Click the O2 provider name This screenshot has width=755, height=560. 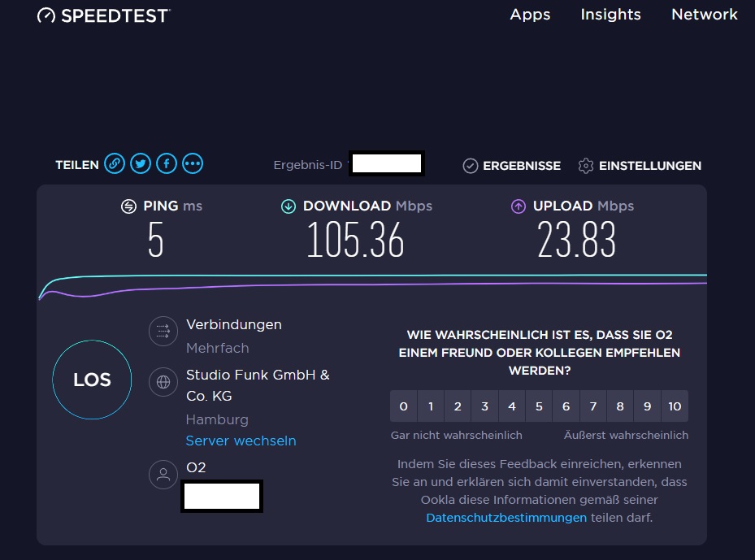point(196,467)
